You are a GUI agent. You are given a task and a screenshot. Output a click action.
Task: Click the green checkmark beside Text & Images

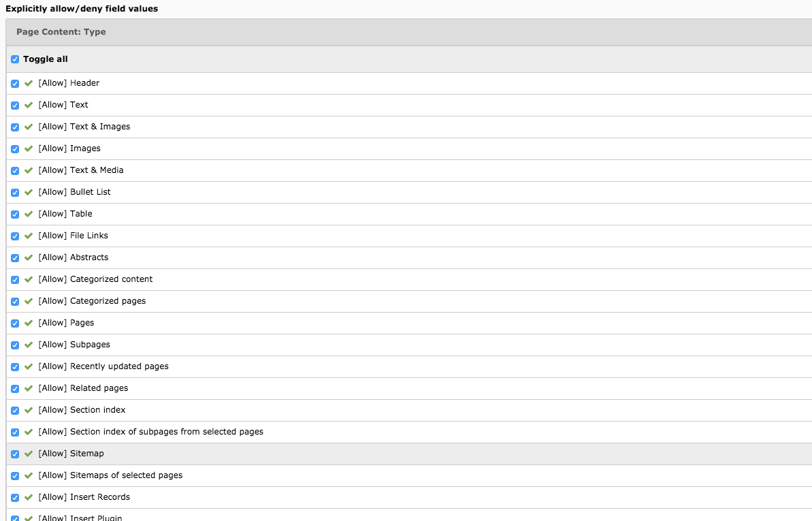[29, 127]
